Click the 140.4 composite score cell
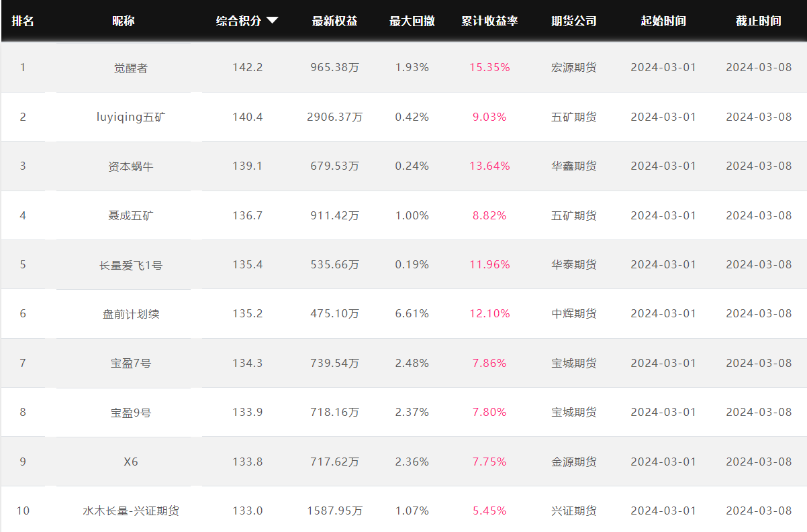807x532 pixels. 248,117
